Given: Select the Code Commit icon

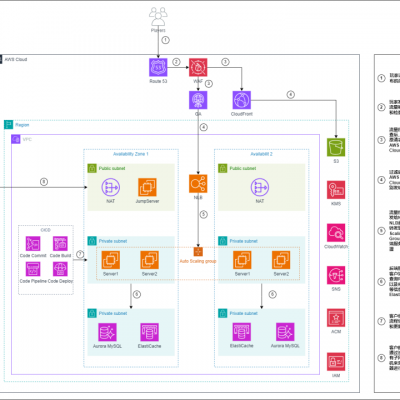Looking at the screenshot, I should [x=33, y=244].
